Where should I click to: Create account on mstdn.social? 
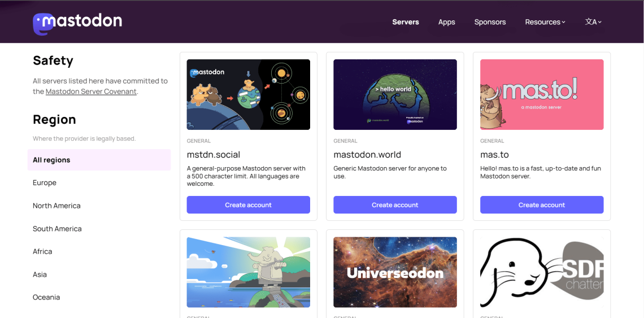coord(249,204)
